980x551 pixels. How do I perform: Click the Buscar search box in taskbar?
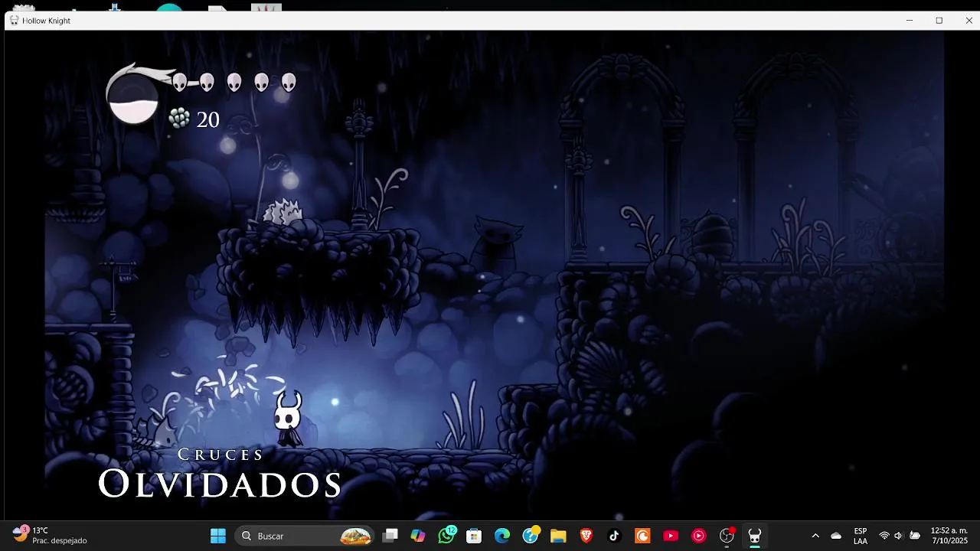(305, 536)
